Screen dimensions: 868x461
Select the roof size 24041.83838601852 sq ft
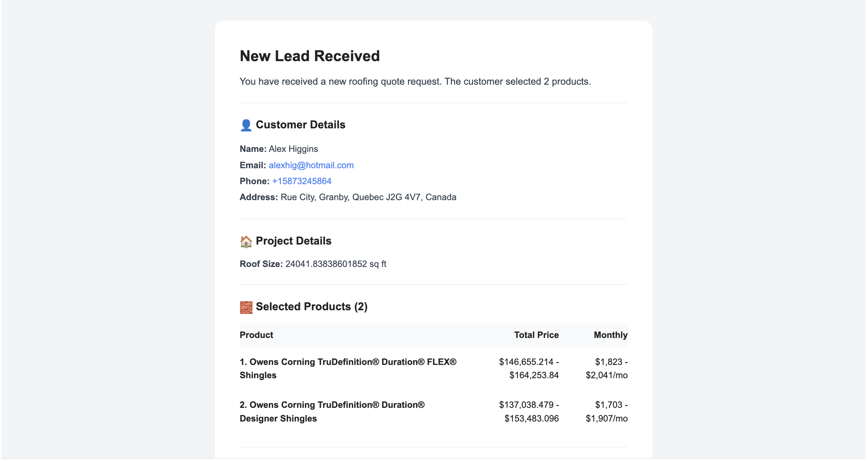tap(336, 264)
